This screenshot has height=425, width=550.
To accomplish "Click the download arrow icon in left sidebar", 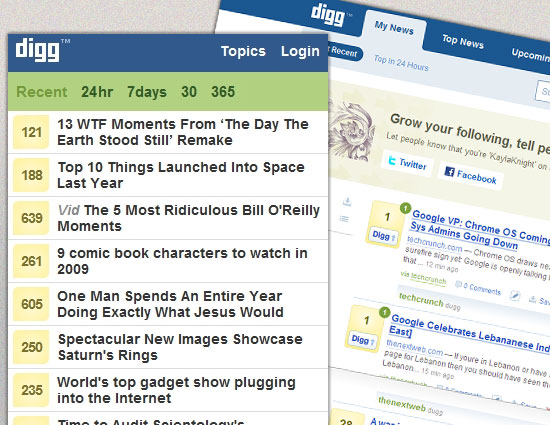I will pyautogui.click(x=347, y=201).
